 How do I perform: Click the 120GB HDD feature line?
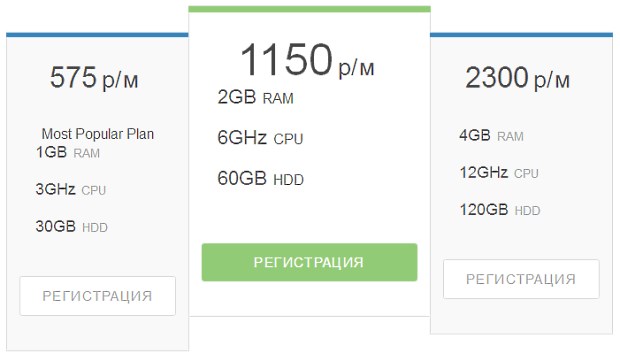tap(500, 210)
